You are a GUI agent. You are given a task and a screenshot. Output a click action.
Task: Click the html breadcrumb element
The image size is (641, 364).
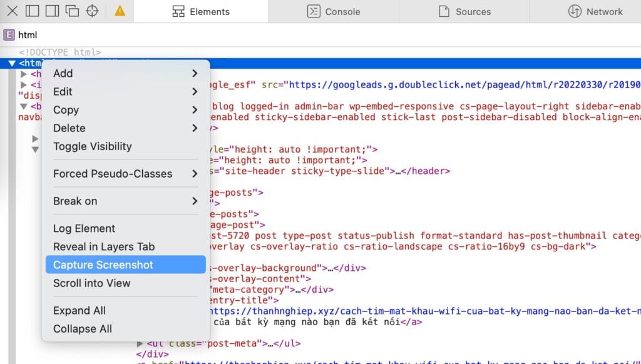click(21, 35)
